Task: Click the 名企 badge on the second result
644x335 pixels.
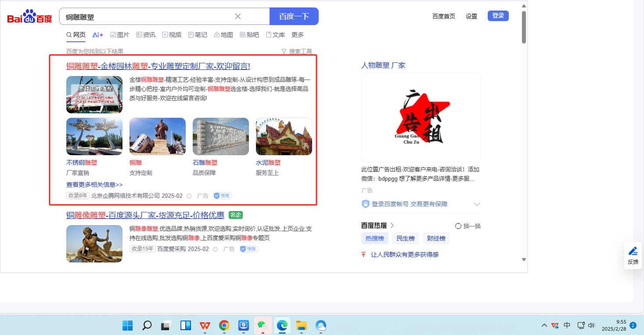Action: (x=236, y=215)
